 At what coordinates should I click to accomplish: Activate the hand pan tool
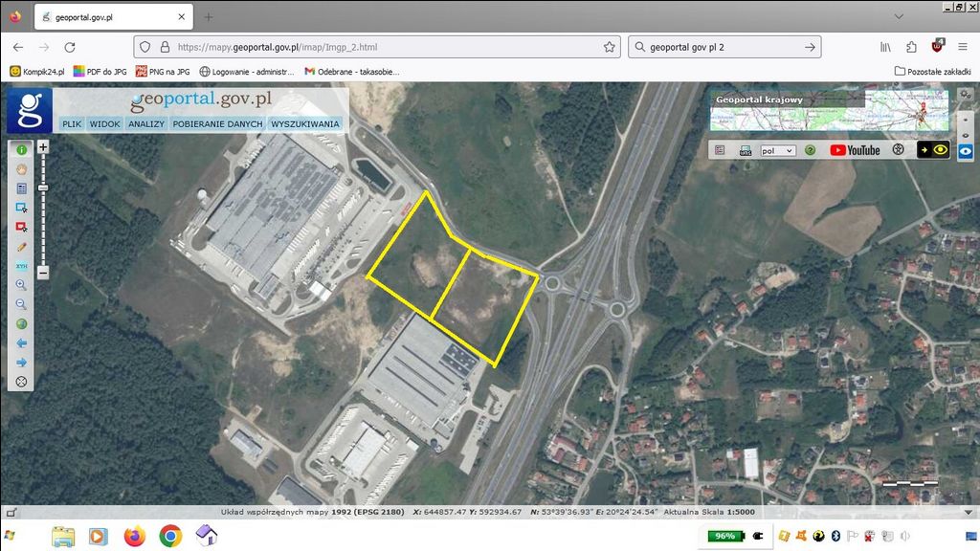point(21,168)
